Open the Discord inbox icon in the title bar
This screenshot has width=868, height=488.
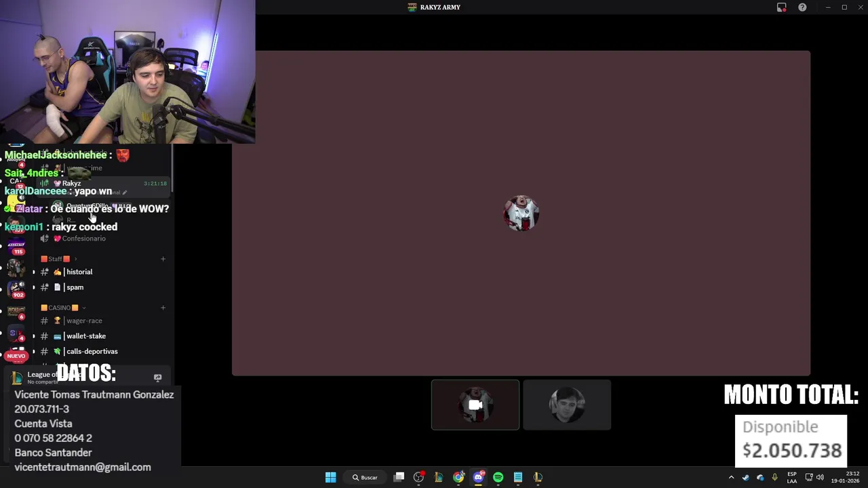coord(782,7)
